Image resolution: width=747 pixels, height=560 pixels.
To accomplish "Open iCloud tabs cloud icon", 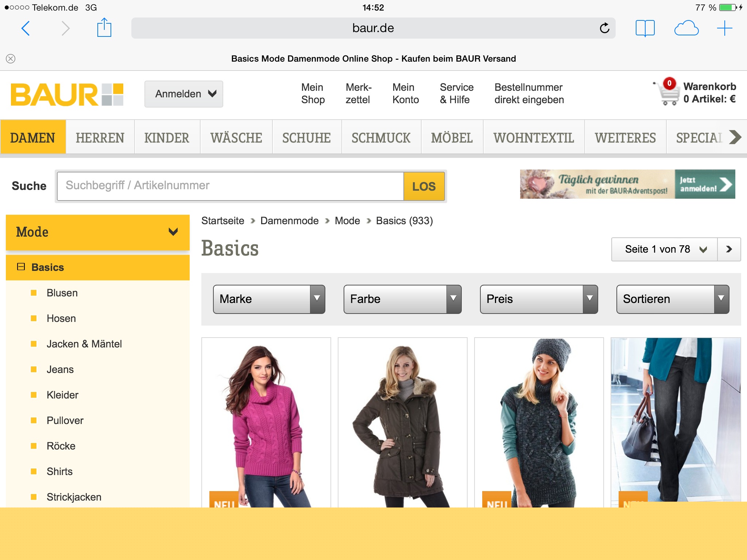I will [x=686, y=28].
